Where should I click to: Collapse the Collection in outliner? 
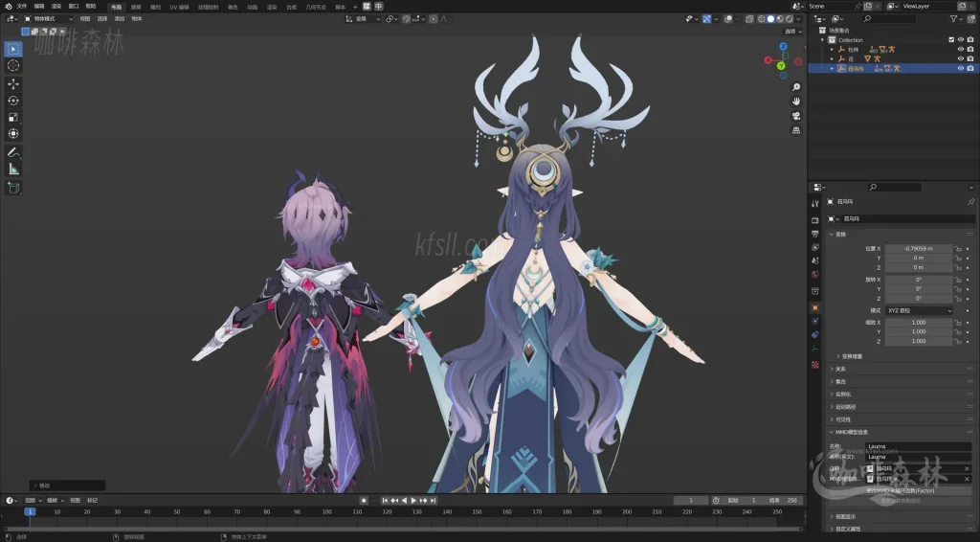point(822,40)
